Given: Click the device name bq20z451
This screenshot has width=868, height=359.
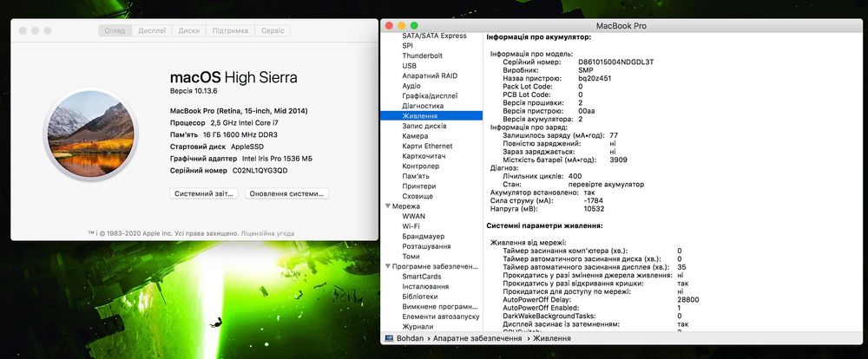Looking at the screenshot, I should (x=595, y=79).
